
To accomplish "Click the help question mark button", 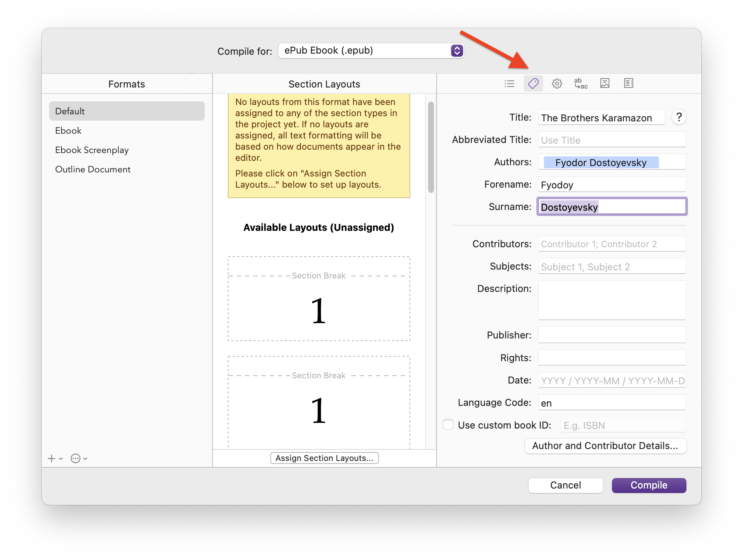I will (x=679, y=117).
